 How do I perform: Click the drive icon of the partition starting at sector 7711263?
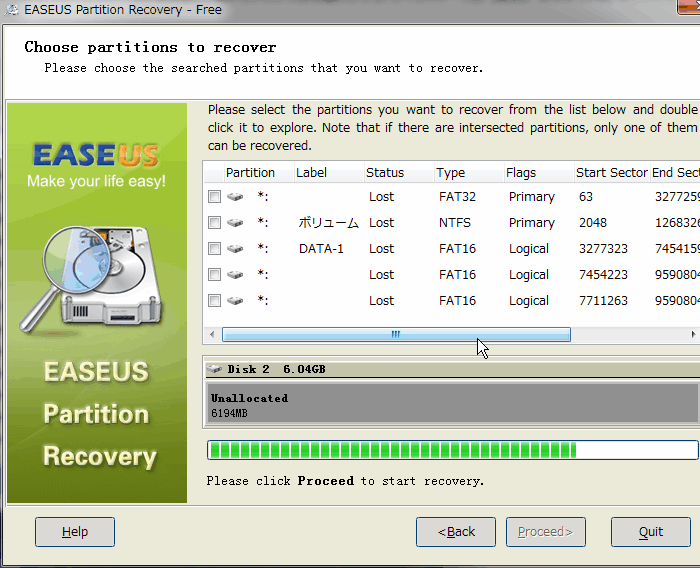[x=235, y=301]
